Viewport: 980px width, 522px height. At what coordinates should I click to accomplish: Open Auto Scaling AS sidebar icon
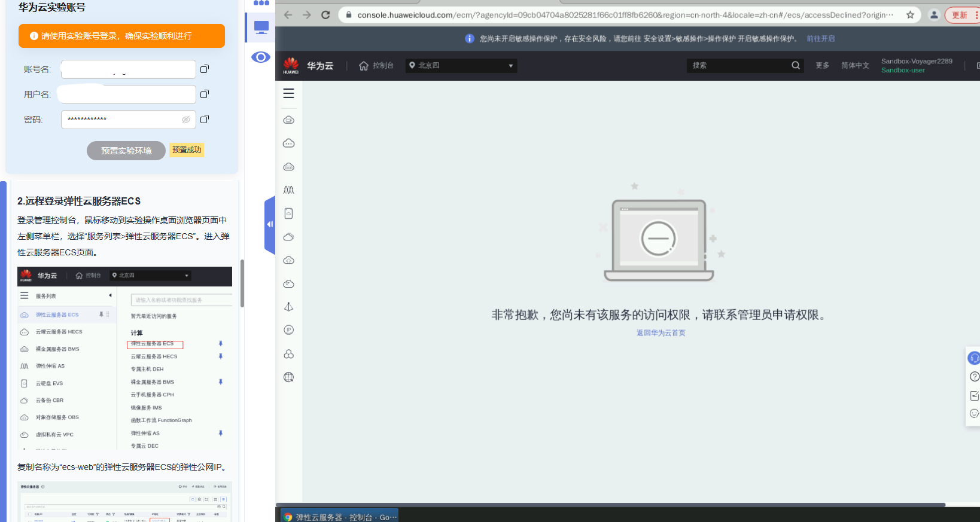point(288,190)
